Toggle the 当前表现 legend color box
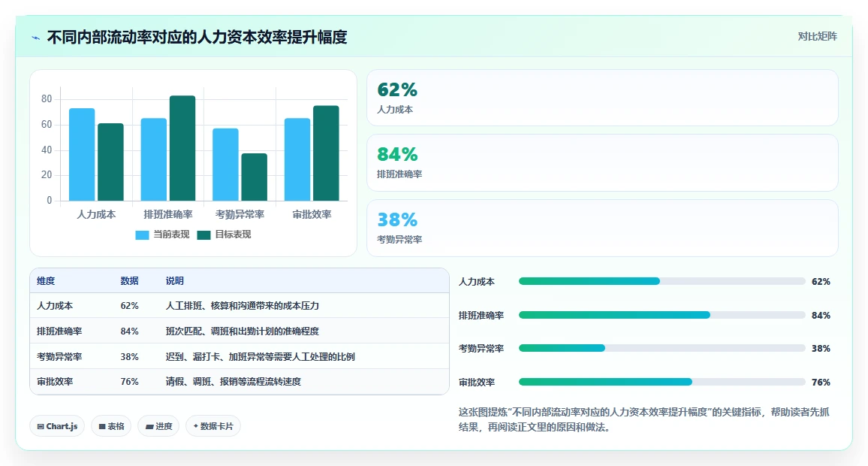This screenshot has width=868, height=466. tap(142, 235)
